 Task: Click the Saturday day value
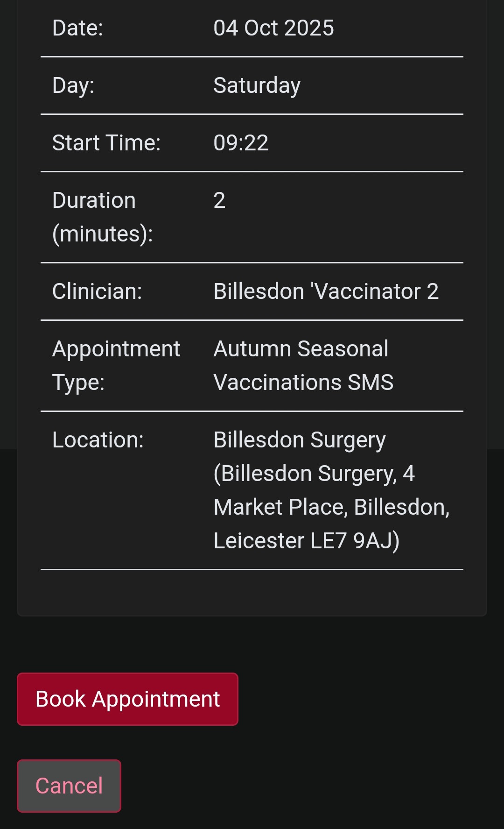[x=257, y=85]
